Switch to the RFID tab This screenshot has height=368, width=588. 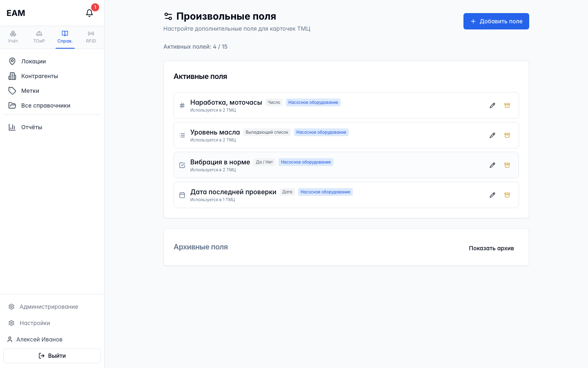tap(91, 37)
